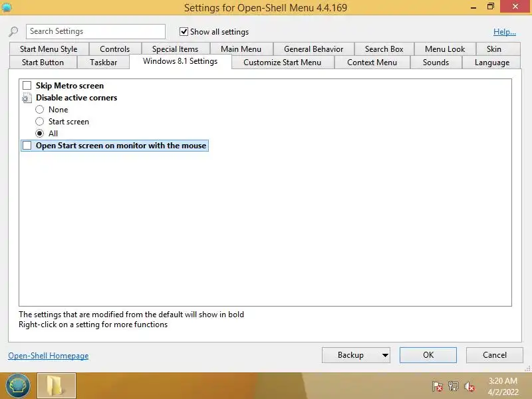Click the network tray icon
This screenshot has height=399, width=532.
[x=454, y=386]
